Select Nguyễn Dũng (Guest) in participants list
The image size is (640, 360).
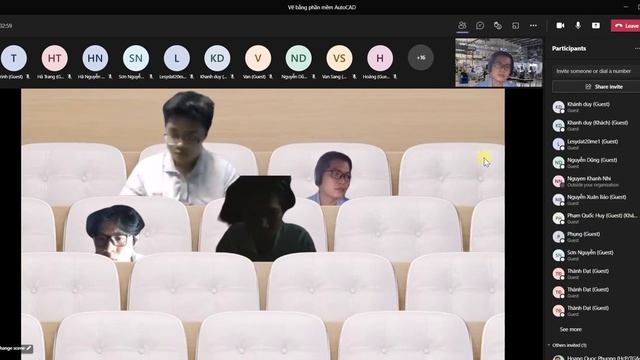tap(595, 162)
